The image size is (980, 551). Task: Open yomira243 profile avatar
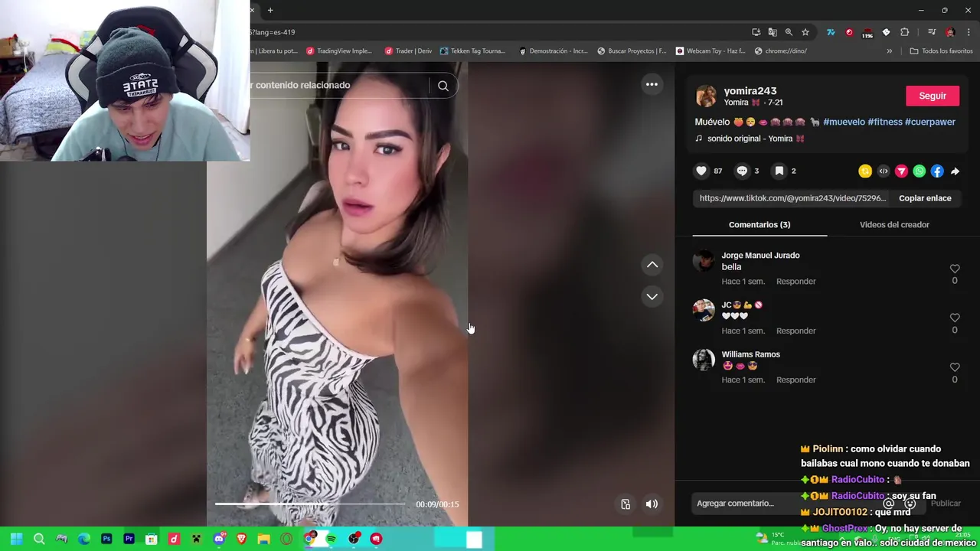click(706, 96)
